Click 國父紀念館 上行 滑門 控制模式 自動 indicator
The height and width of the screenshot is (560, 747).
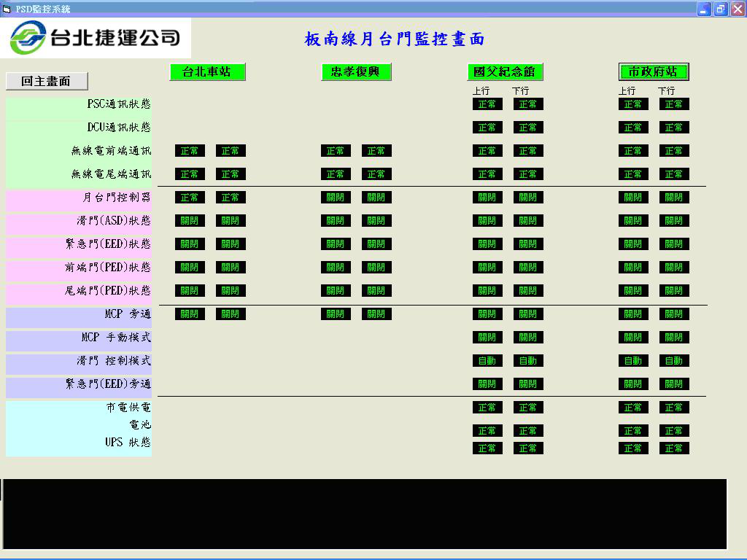tap(487, 360)
